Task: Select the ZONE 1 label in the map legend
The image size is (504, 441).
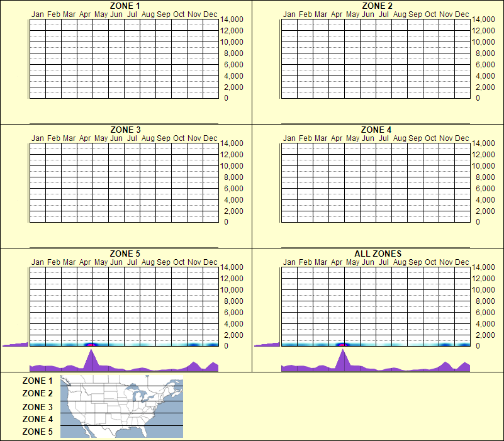Action: click(37, 381)
